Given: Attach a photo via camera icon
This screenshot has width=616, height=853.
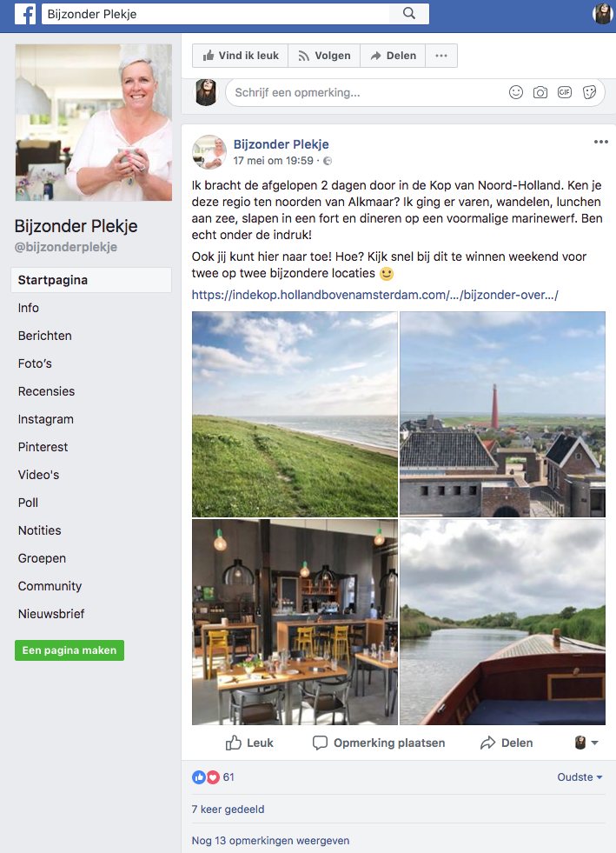Looking at the screenshot, I should (x=540, y=92).
